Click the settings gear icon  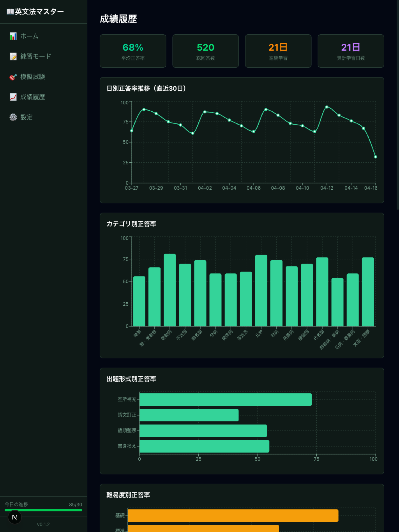pyautogui.click(x=13, y=117)
